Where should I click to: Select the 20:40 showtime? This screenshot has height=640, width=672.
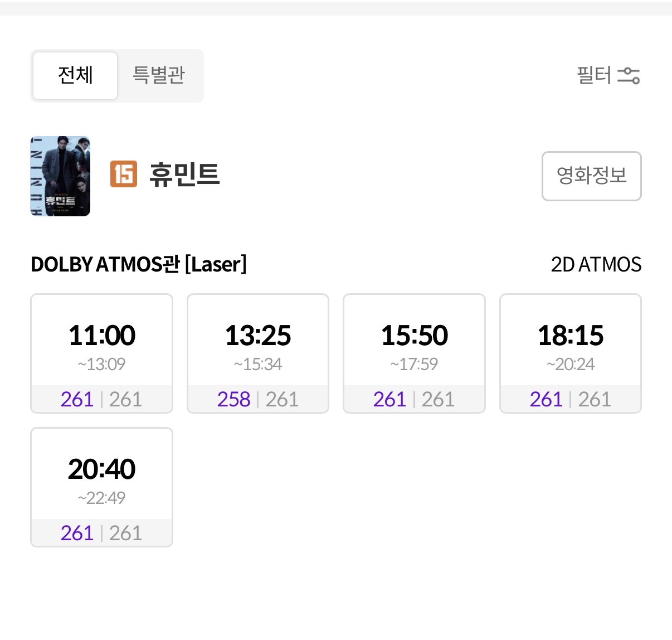101,487
